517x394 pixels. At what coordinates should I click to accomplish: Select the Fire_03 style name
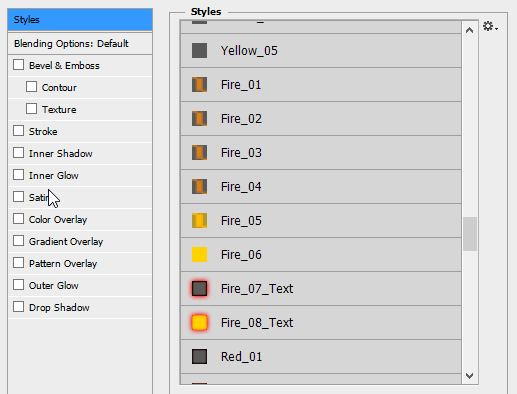[241, 153]
